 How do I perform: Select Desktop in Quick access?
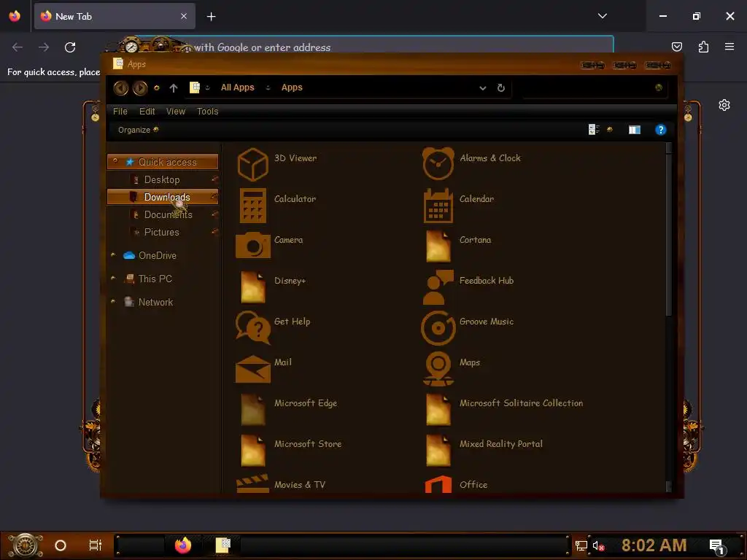pyautogui.click(x=163, y=179)
